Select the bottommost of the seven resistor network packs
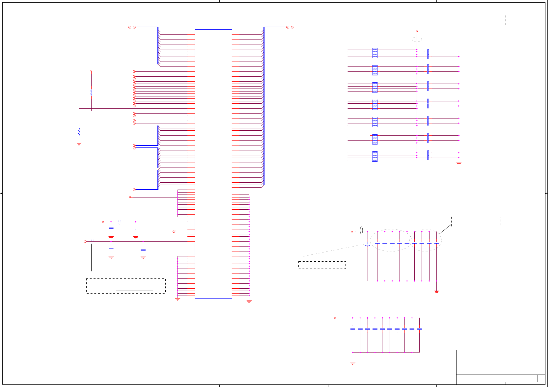 tap(375, 156)
